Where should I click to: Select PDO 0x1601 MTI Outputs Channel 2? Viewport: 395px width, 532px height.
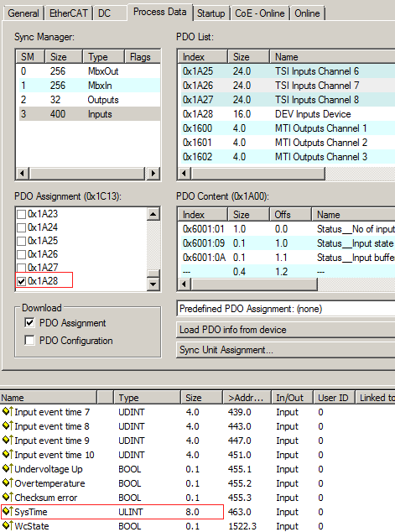(x=287, y=143)
